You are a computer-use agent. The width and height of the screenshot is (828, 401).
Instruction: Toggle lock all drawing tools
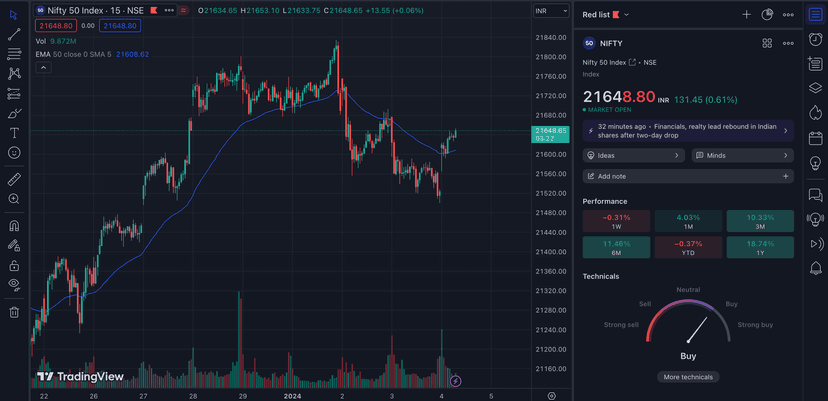[x=14, y=265]
